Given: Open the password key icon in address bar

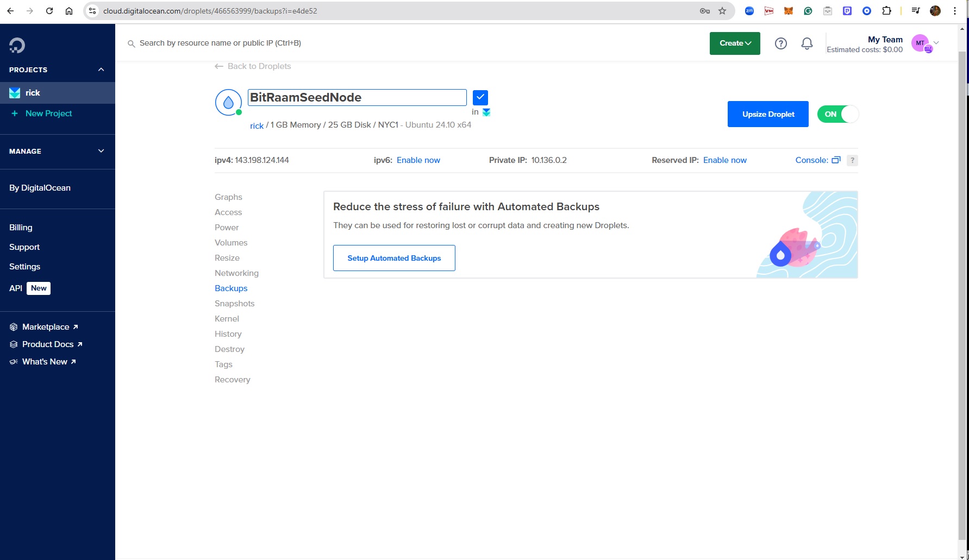Looking at the screenshot, I should 705,11.
